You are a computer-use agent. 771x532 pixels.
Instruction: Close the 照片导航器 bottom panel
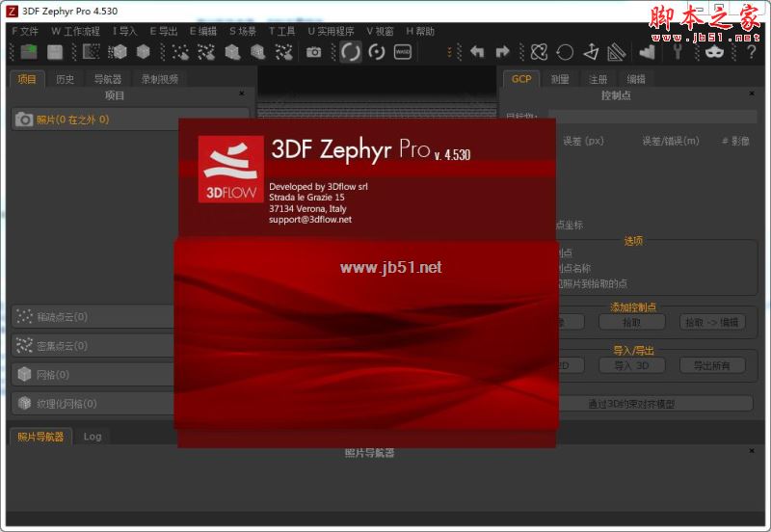click(752, 451)
